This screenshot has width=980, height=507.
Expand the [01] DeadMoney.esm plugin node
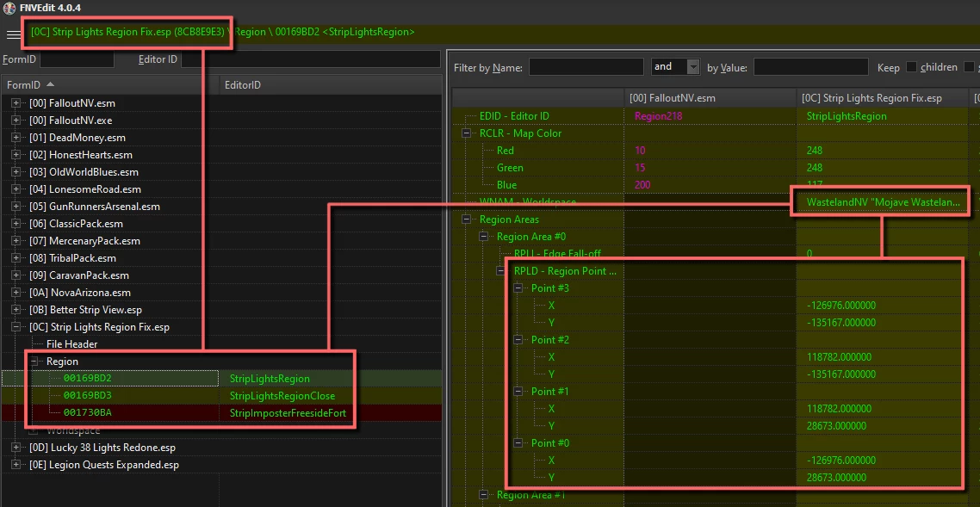point(16,138)
